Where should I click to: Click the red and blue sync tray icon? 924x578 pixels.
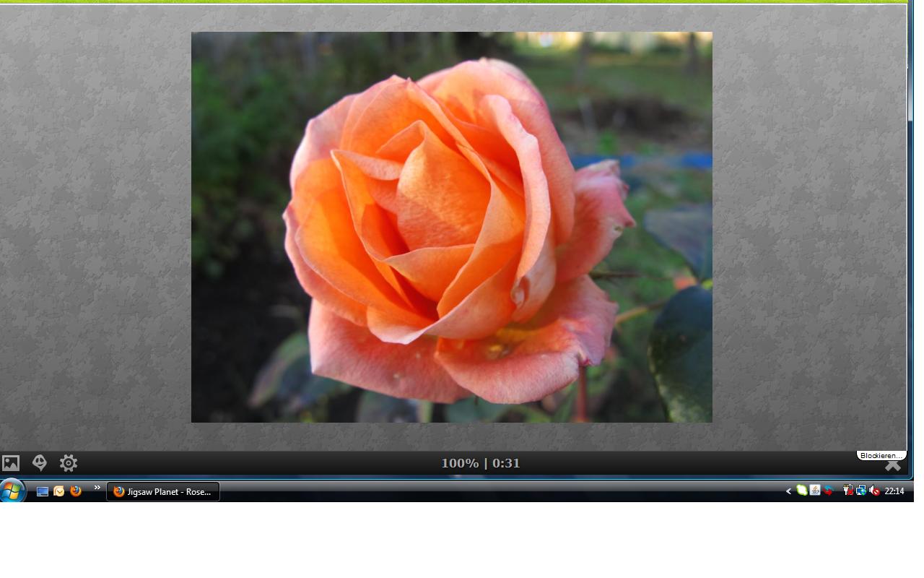coord(829,491)
